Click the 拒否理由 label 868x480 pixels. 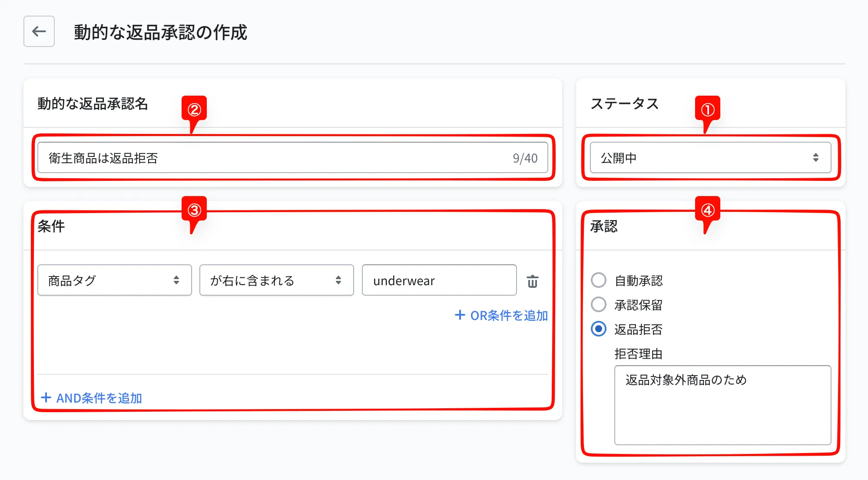click(x=638, y=354)
